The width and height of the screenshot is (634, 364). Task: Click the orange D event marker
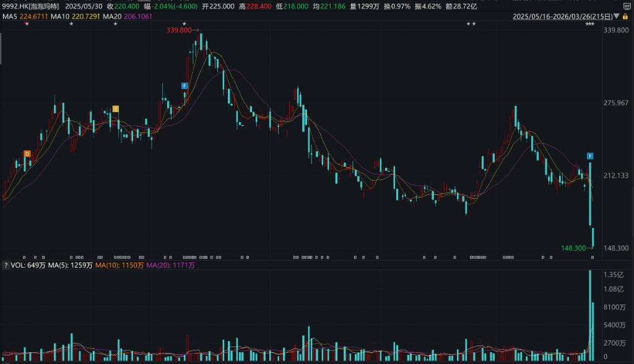point(27,154)
